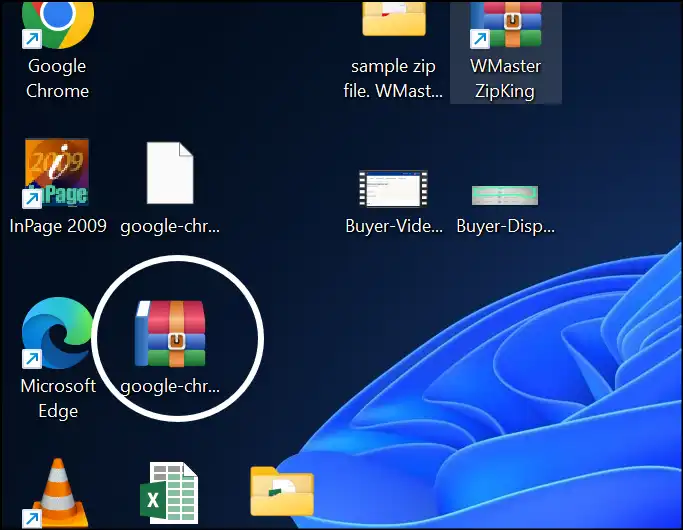Click the "sample zip file. WMast..." label
683x530 pixels.
click(393, 78)
